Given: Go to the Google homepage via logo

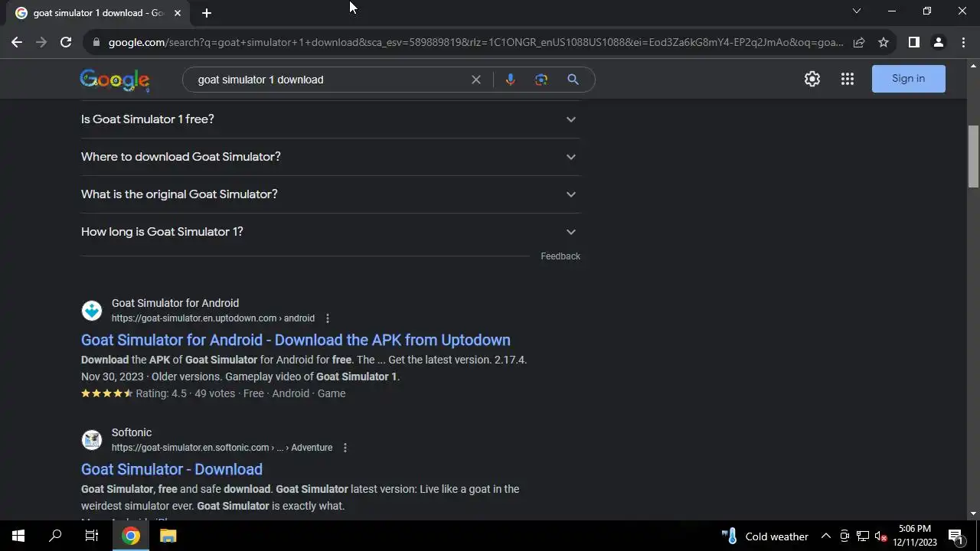Looking at the screenshot, I should [115, 80].
